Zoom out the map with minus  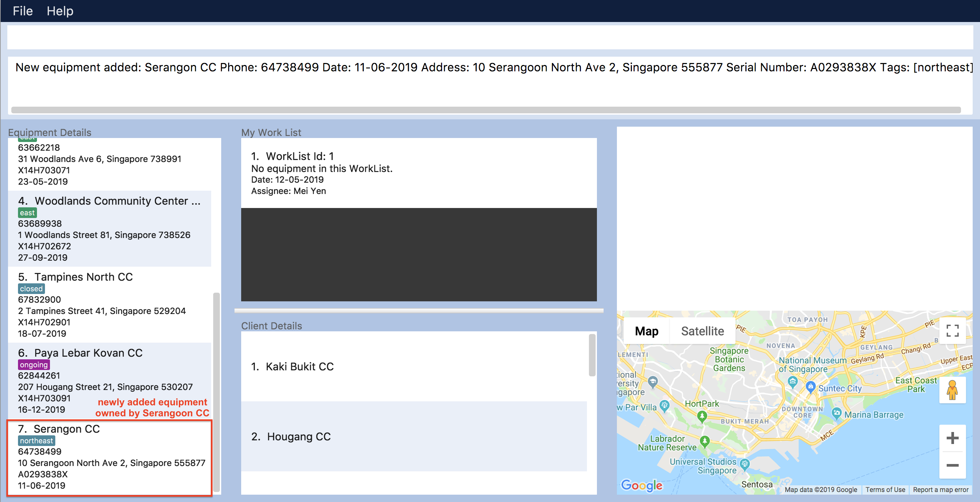[952, 465]
